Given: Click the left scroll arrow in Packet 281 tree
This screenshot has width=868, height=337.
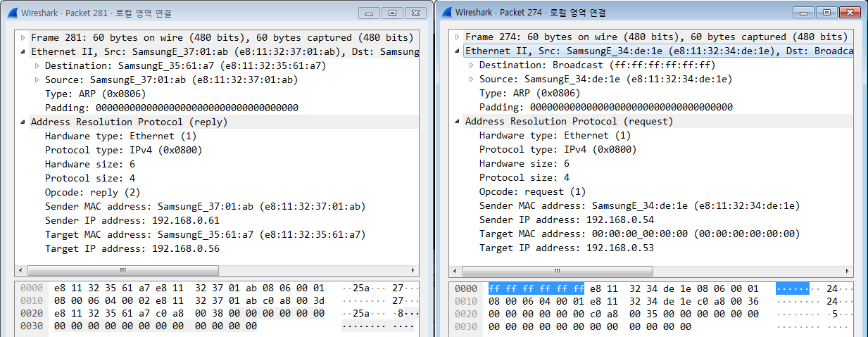Looking at the screenshot, I should tap(20, 270).
